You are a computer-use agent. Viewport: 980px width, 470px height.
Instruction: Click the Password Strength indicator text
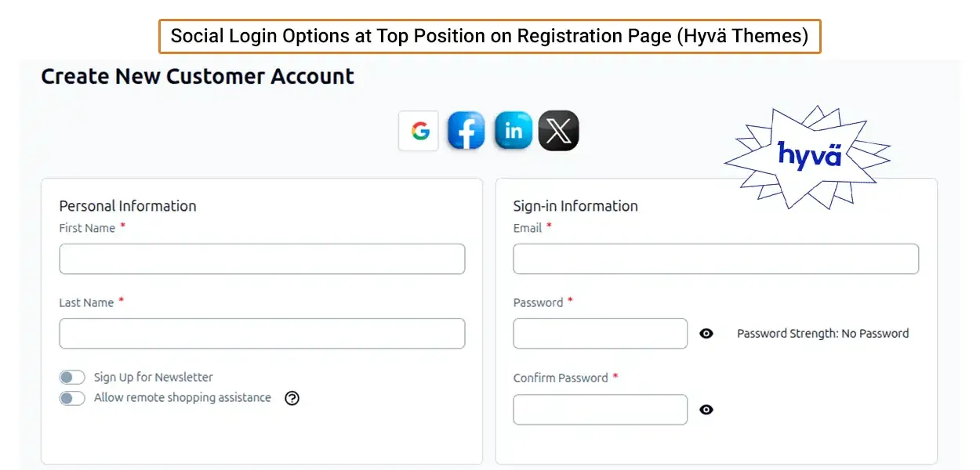click(x=822, y=334)
